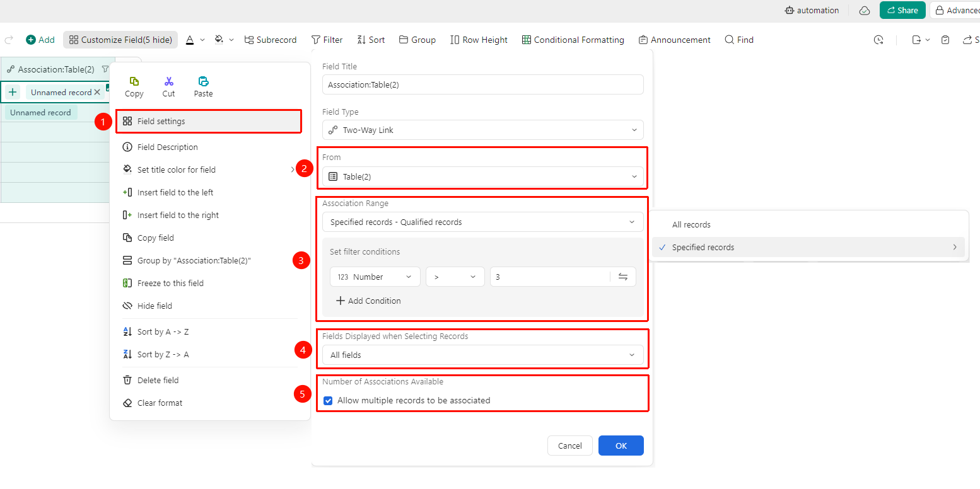The width and height of the screenshot is (980, 489).
Task: Open the Number field condition dropdown
Action: pos(375,277)
